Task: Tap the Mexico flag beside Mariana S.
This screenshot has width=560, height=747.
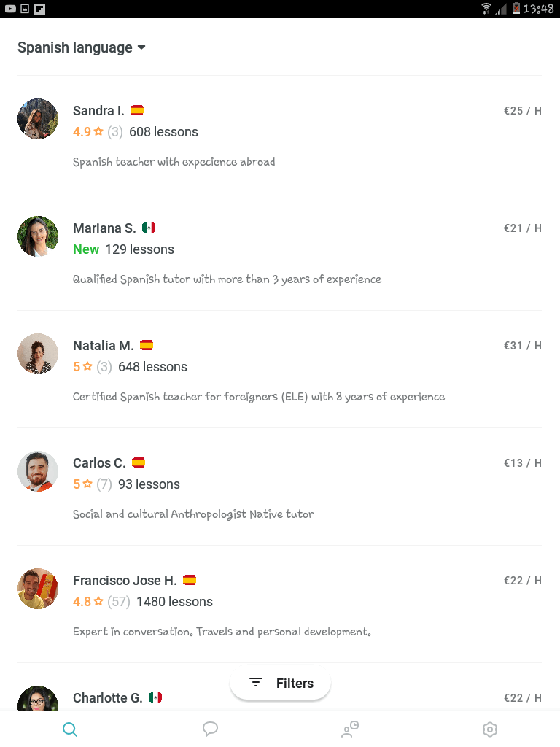Action: tap(149, 228)
